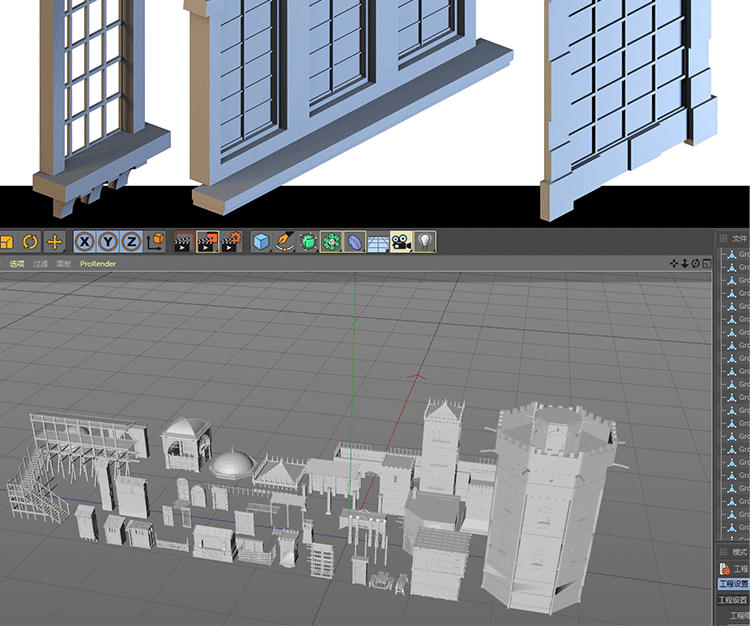The width and height of the screenshot is (750, 630).
Task: Add a Cube primitive object
Action: point(261,242)
